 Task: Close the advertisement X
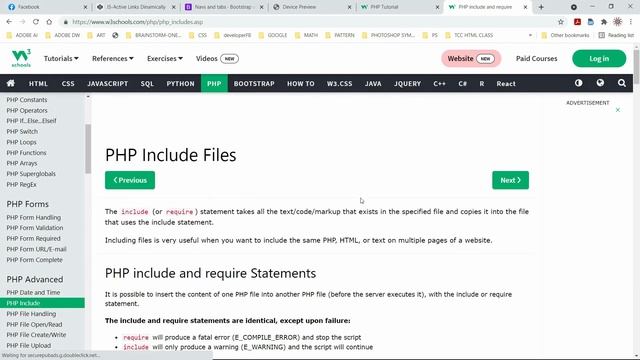(x=618, y=110)
